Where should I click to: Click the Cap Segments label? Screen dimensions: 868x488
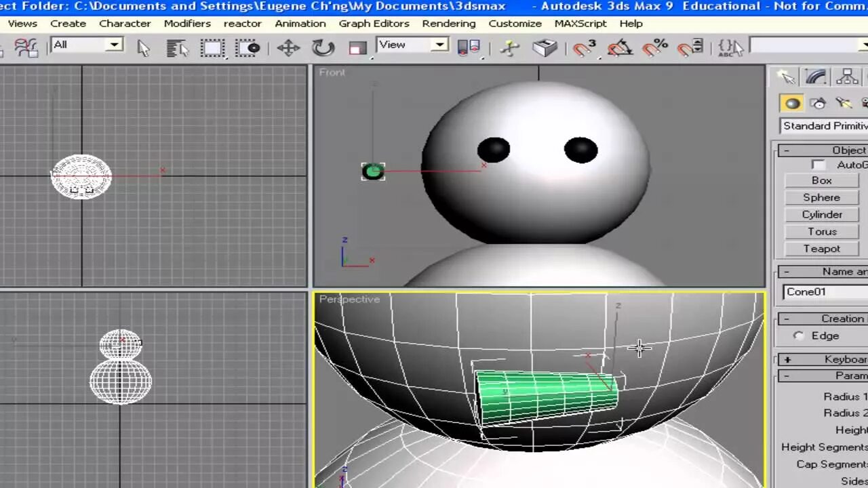coord(832,464)
